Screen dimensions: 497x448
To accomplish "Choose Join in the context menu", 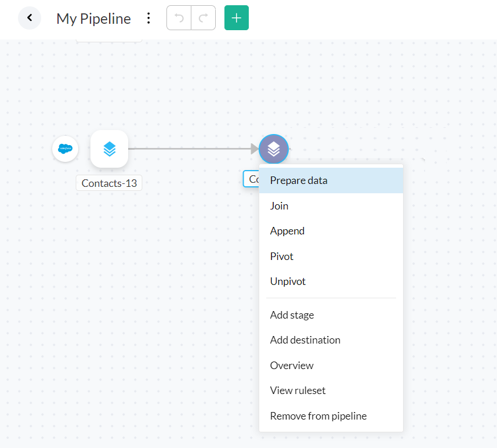I will point(279,206).
